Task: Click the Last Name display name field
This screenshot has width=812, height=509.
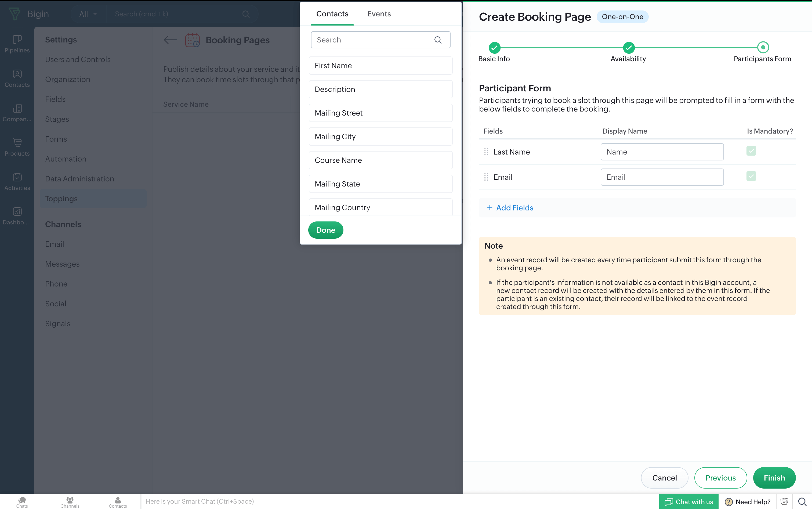Action: [662, 152]
